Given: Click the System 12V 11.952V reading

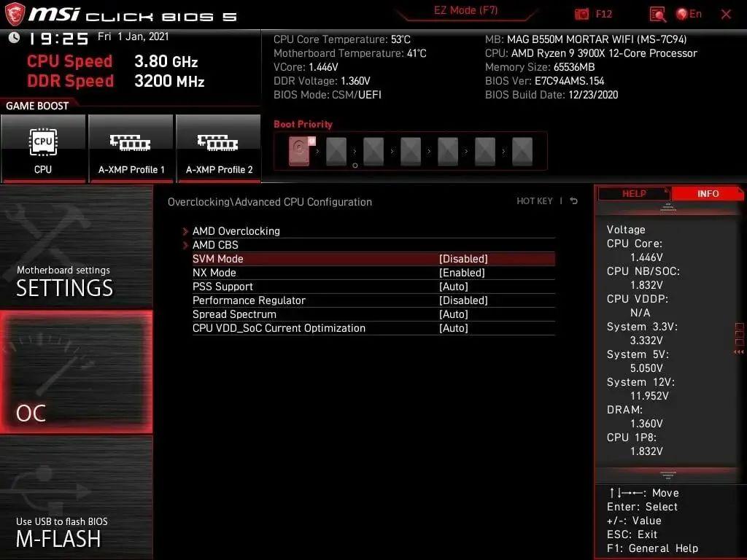Looking at the screenshot, I should click(649, 396).
